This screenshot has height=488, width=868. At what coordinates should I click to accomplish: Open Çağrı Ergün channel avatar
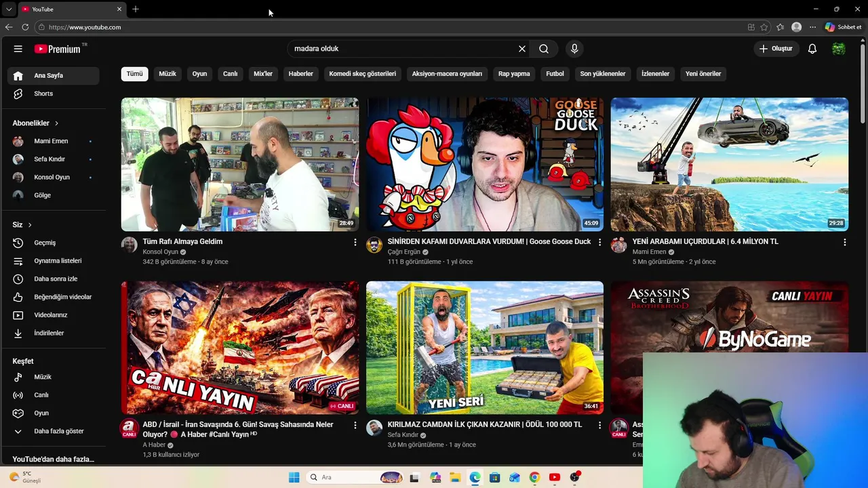click(x=374, y=245)
